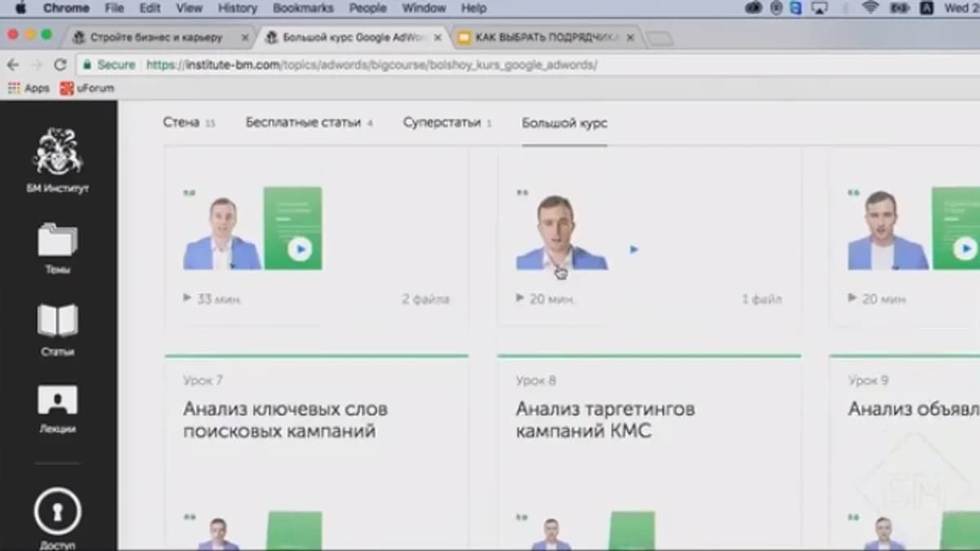The width and height of the screenshot is (980, 551).
Task: Click the Урок 7 label
Action: [x=203, y=380]
